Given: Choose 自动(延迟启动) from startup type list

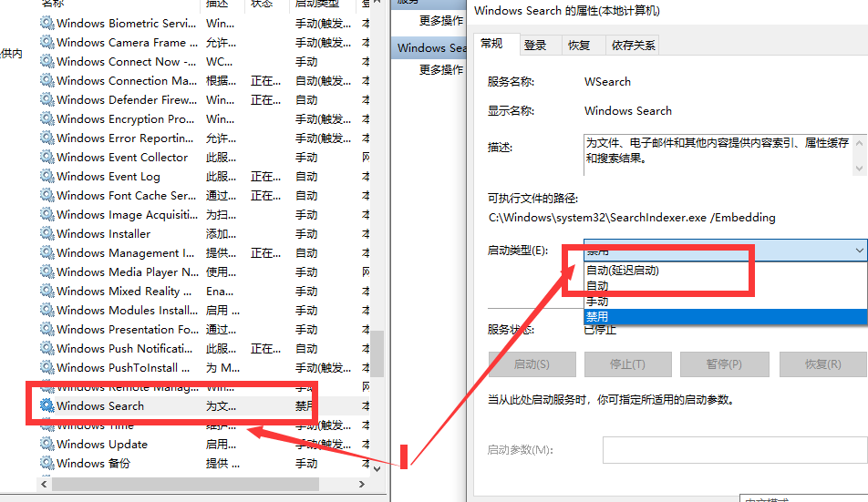Looking at the screenshot, I should [x=622, y=271].
